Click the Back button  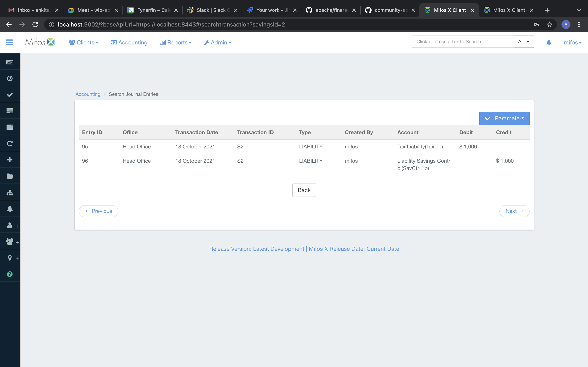click(304, 190)
